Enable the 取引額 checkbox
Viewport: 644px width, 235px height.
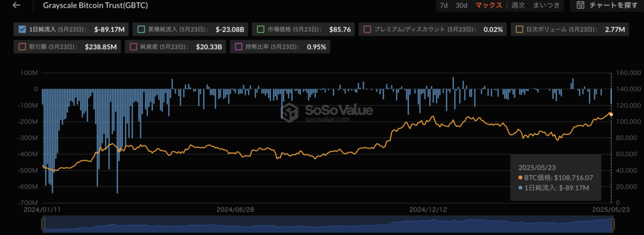point(22,46)
